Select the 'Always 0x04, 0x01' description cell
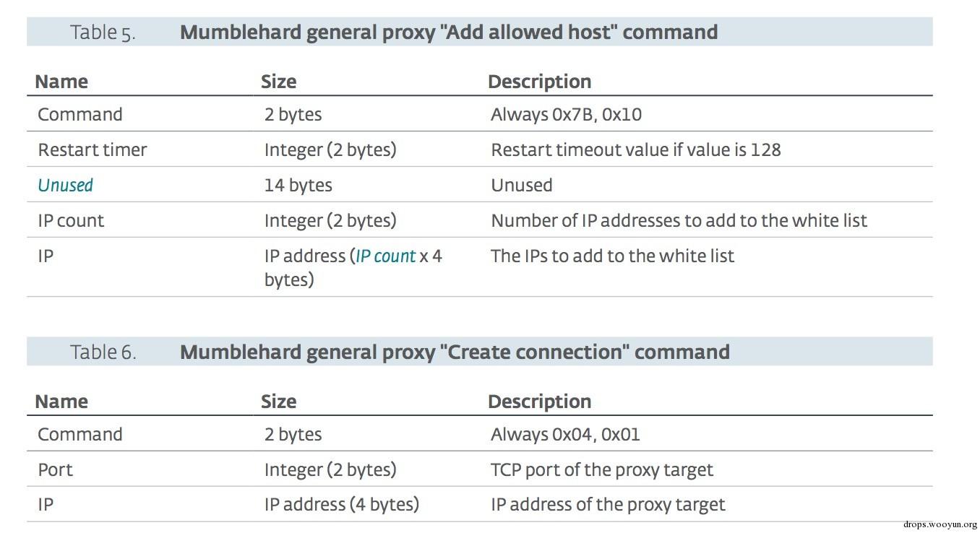This screenshot has width=980, height=533. 565,435
